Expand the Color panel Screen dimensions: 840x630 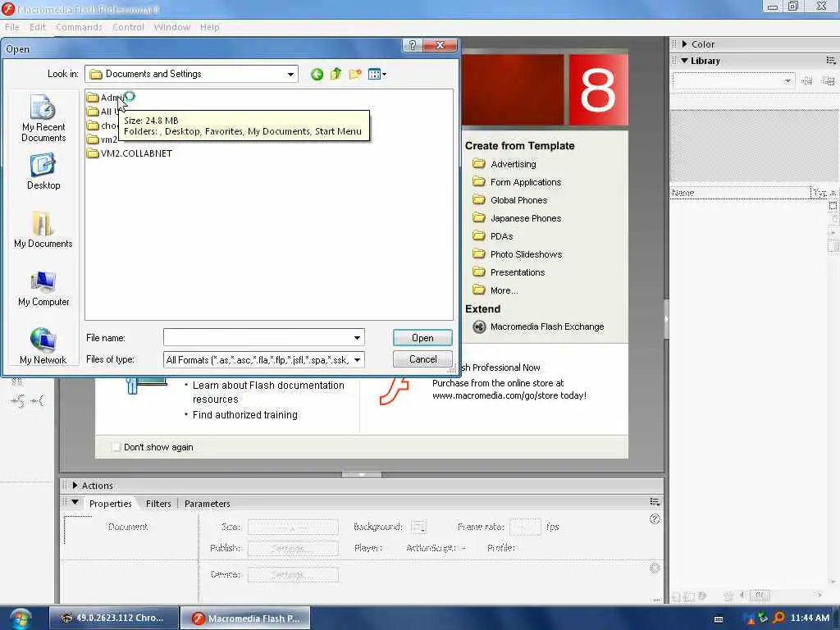[x=684, y=44]
